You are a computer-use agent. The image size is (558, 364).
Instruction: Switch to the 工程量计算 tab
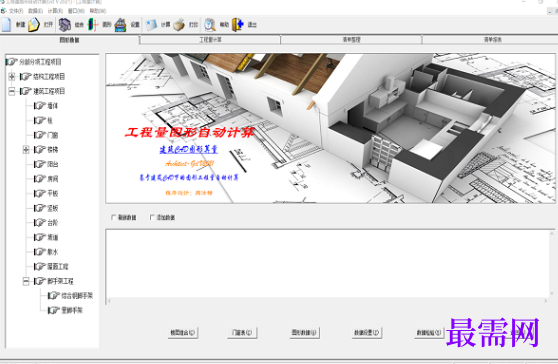pyautogui.click(x=210, y=39)
